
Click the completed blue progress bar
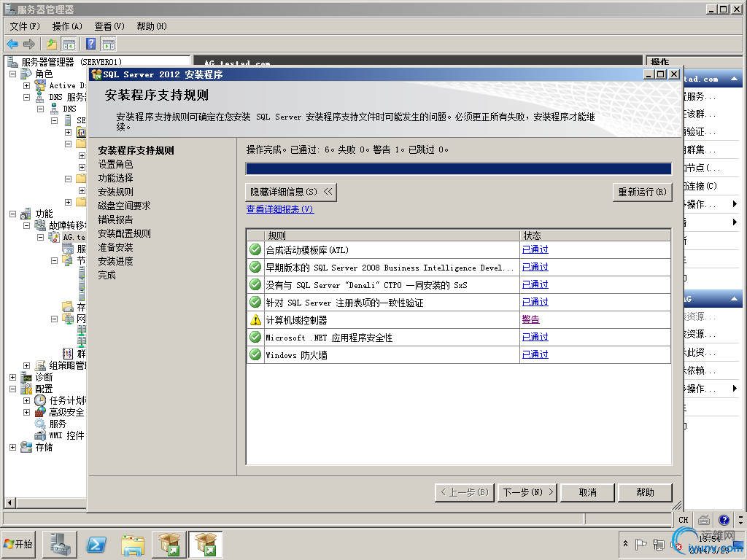458,168
